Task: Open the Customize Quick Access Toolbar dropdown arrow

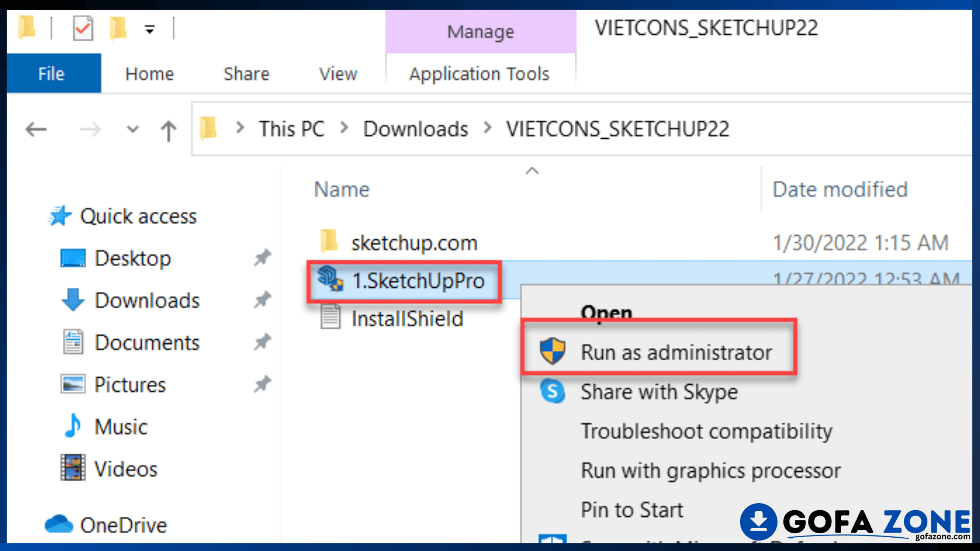Action: coord(150,30)
